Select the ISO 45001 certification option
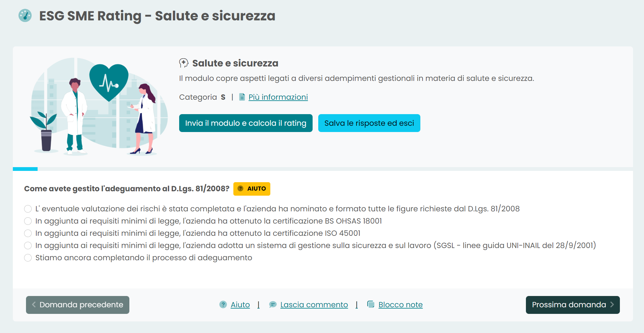Screen dimensions: 644x333 (x=28, y=233)
